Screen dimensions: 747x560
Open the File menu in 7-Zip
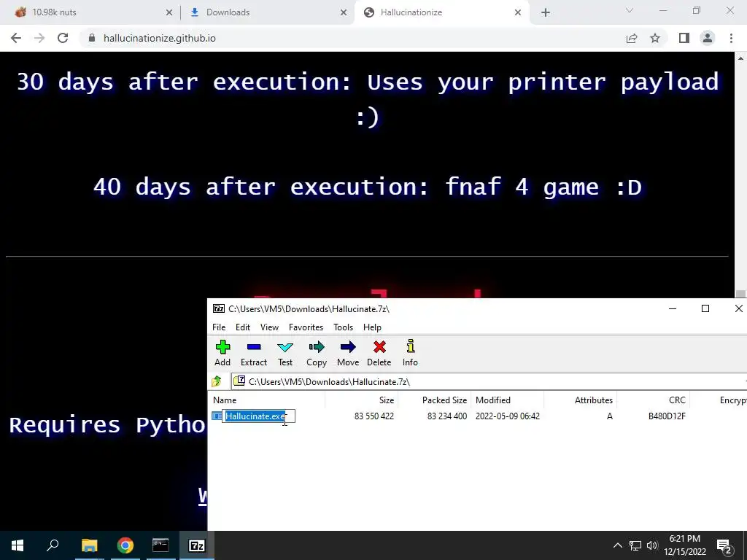[x=219, y=327]
